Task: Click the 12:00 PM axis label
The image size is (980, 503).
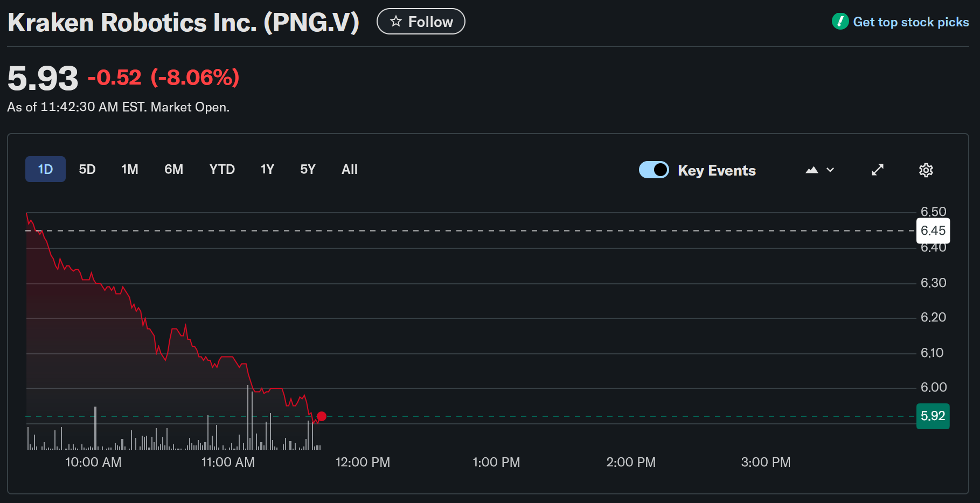Action: (363, 462)
